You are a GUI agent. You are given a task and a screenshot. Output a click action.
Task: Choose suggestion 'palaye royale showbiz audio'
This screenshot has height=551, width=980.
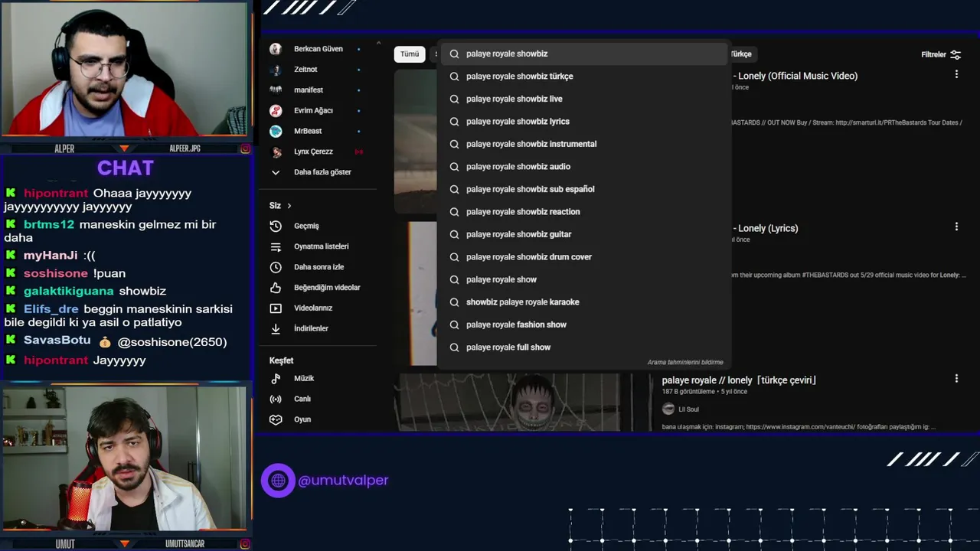click(x=583, y=167)
